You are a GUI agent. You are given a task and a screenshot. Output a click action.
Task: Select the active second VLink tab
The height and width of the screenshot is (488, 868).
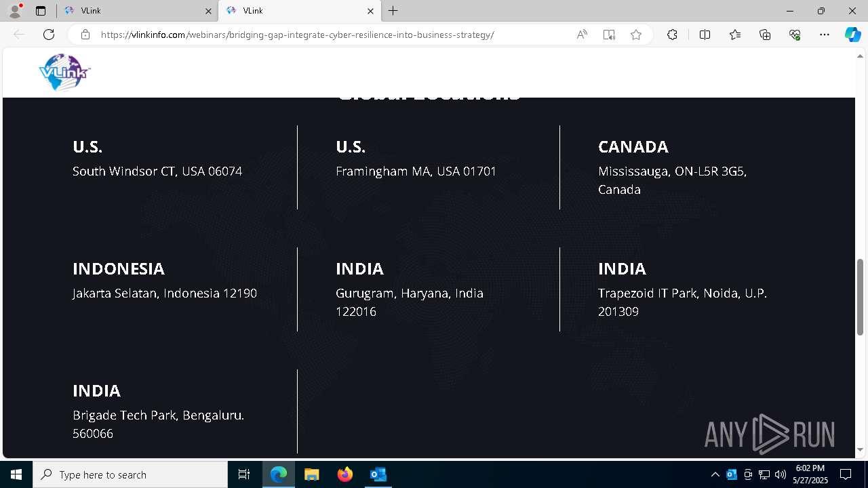coord(298,11)
